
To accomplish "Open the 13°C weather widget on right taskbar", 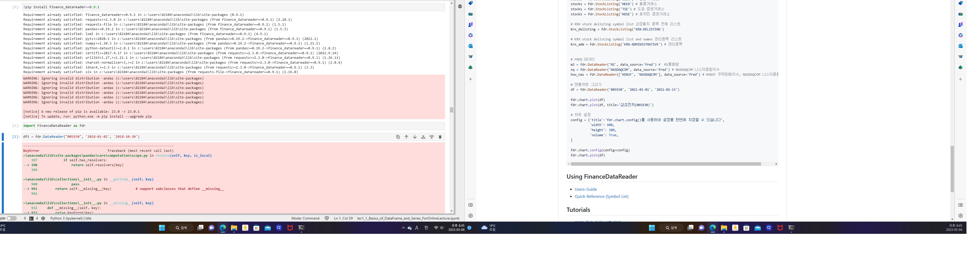I will pos(488,228).
